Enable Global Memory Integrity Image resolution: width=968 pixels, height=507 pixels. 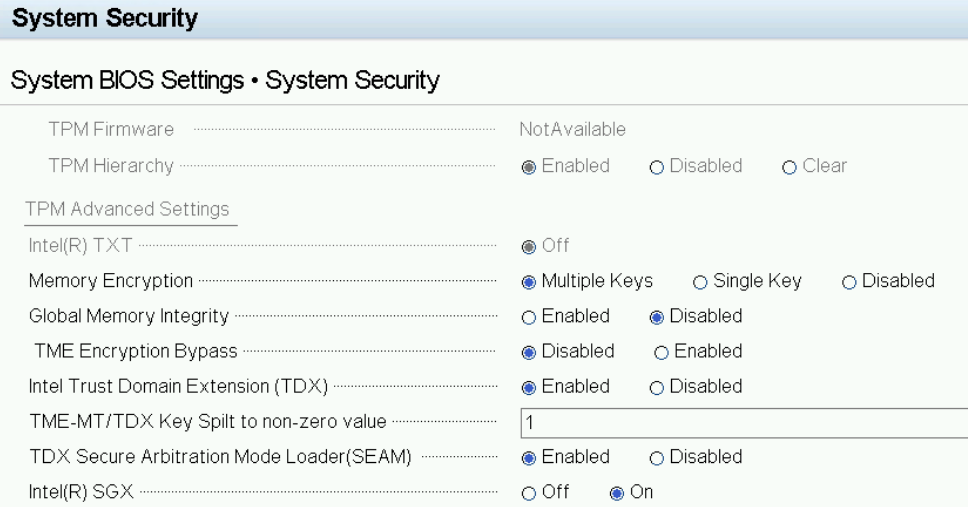click(529, 317)
